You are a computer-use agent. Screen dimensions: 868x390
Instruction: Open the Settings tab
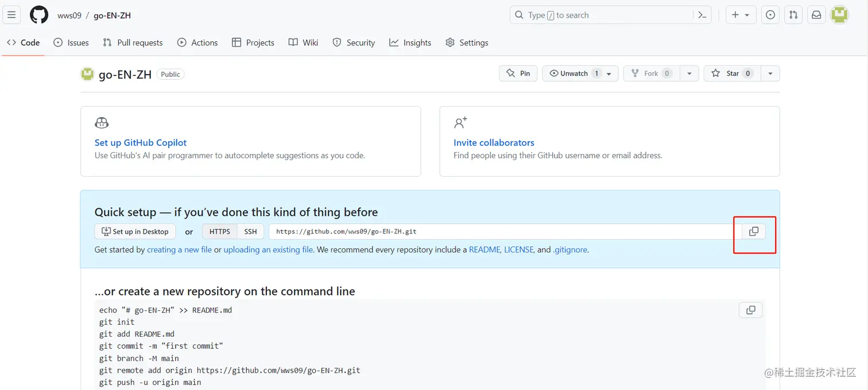(x=467, y=42)
